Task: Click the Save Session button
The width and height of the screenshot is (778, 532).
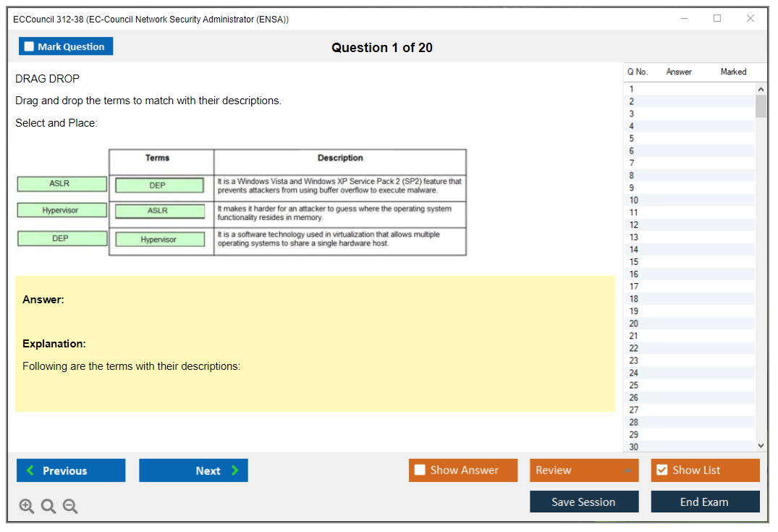Action: 583,502
